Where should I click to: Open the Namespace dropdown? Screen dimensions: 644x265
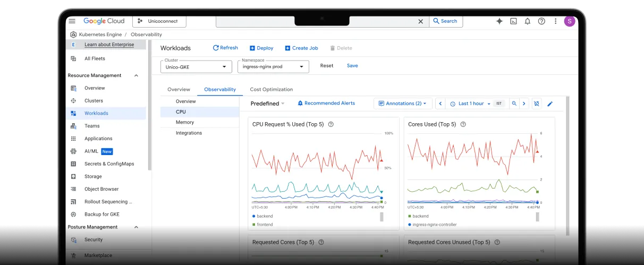(273, 66)
